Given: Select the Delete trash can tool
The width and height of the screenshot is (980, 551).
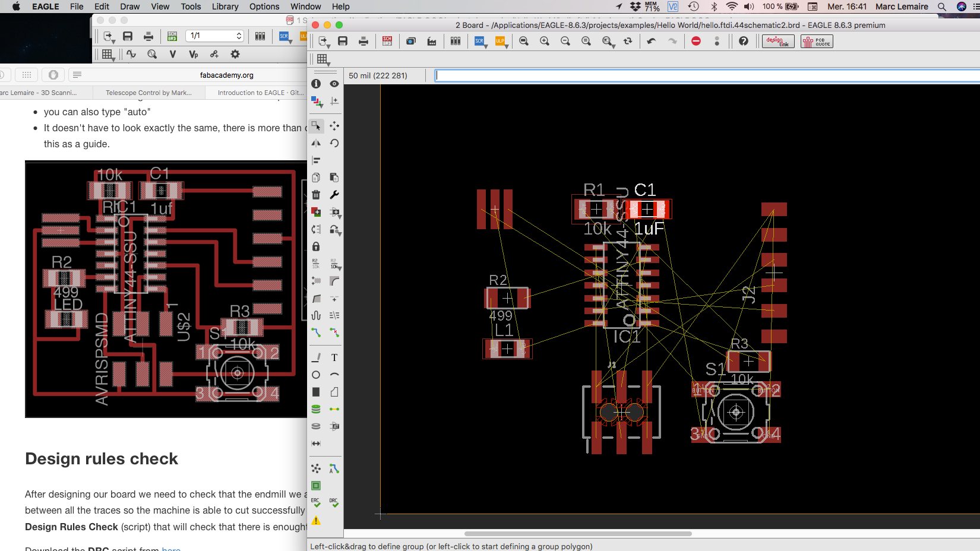Looking at the screenshot, I should click(x=316, y=195).
